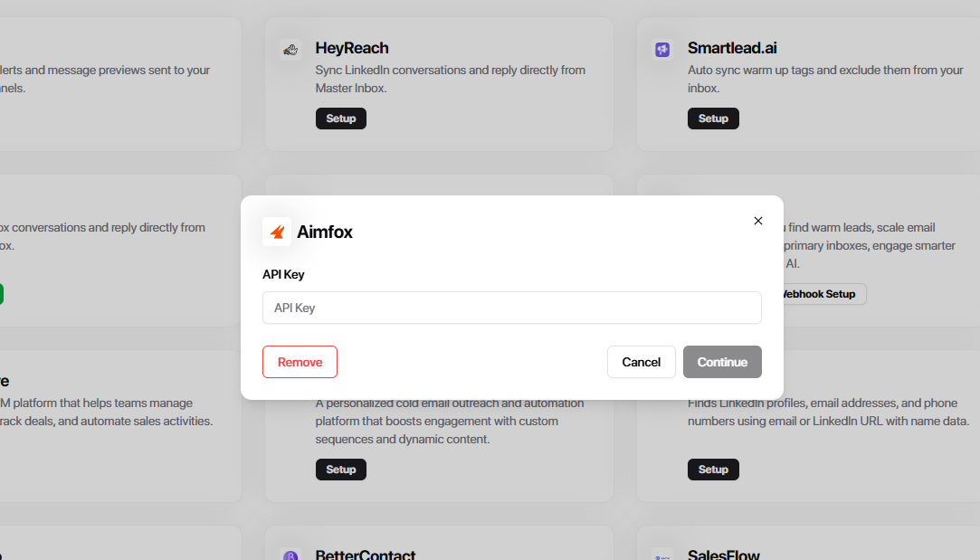This screenshot has width=980, height=560.
Task: Click the BetterContact logo icon
Action: [x=290, y=555]
